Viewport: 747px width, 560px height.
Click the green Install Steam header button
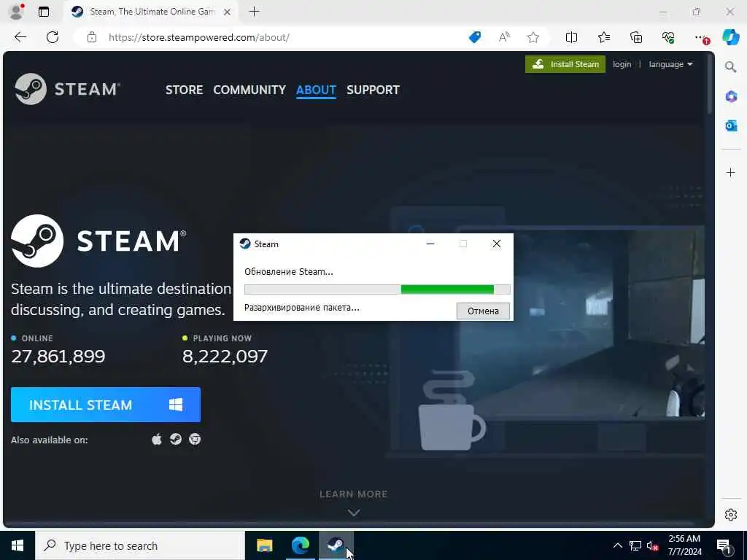[x=565, y=64]
